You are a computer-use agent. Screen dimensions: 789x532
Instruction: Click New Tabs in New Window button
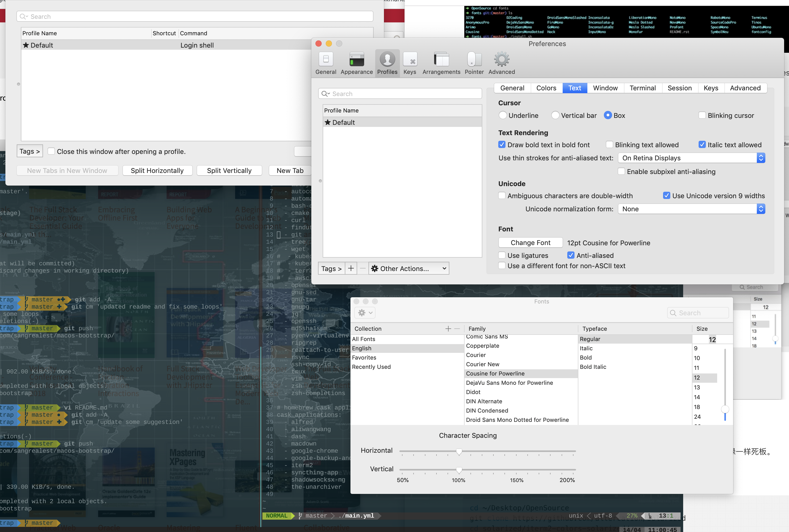click(x=67, y=171)
